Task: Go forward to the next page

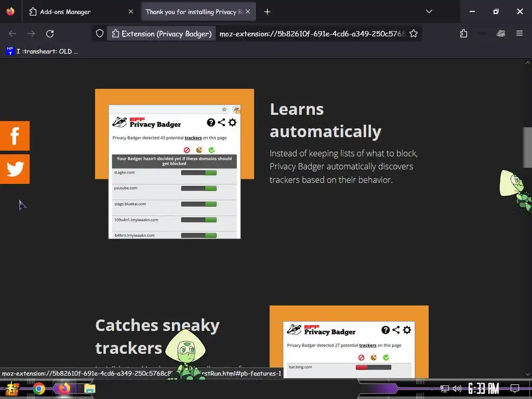Action: coord(31,34)
